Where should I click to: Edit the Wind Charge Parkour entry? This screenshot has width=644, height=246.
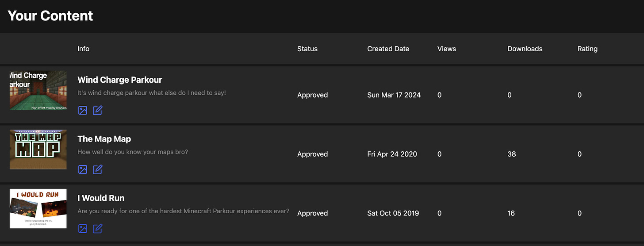click(x=98, y=110)
